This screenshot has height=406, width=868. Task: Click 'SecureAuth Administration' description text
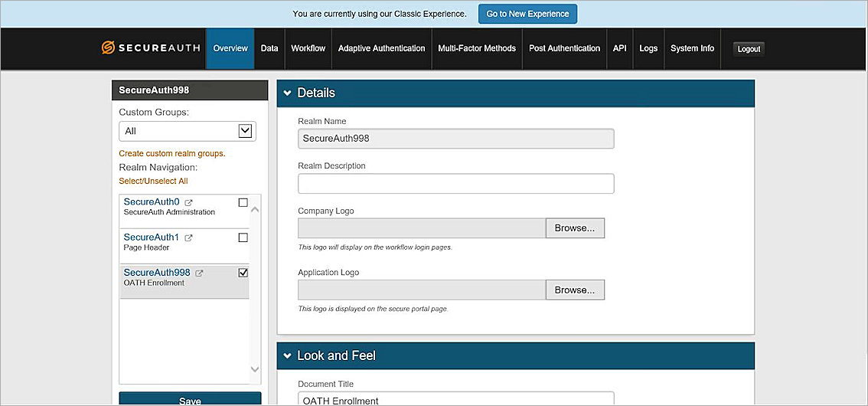(x=169, y=212)
